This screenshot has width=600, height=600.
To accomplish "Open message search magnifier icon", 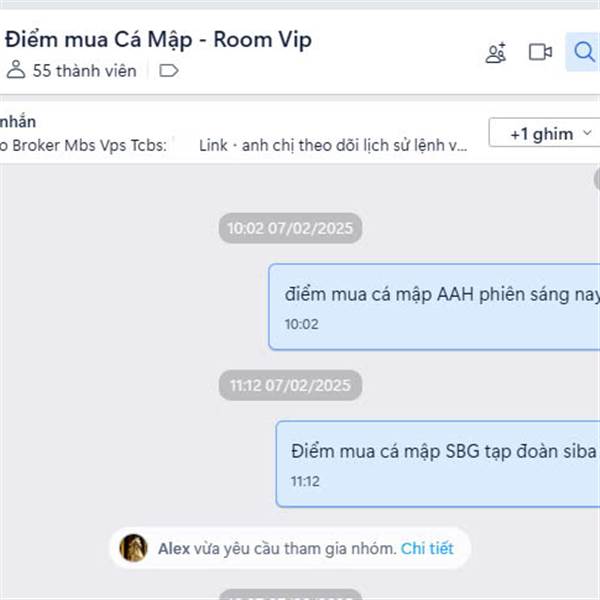I will pos(584,52).
